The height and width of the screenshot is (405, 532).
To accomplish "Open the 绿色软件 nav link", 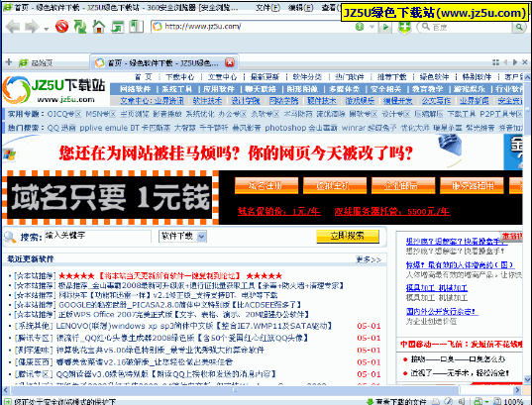I will 434,77.
